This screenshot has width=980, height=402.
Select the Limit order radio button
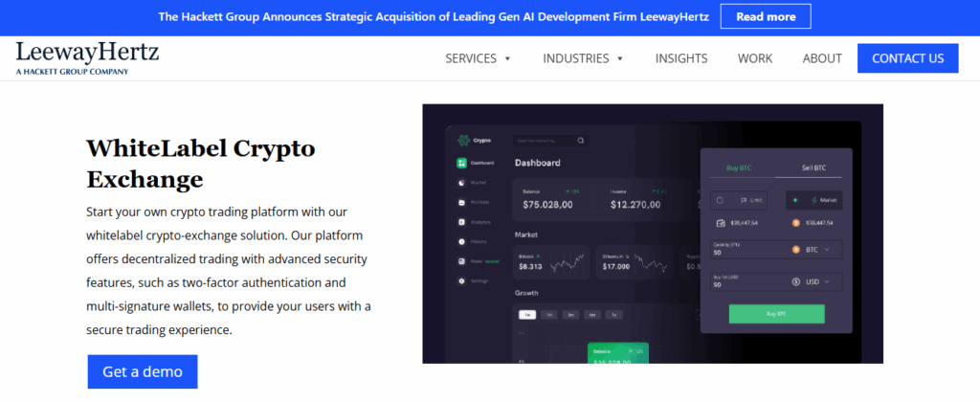[x=721, y=200]
